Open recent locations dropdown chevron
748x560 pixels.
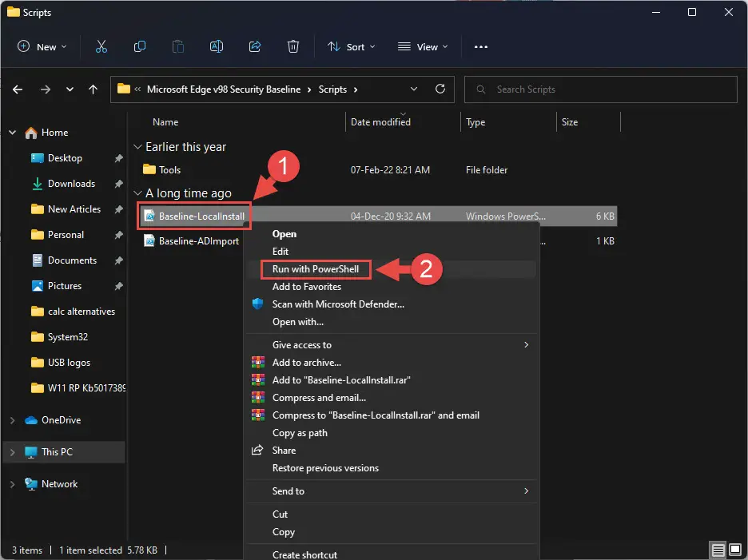click(x=70, y=89)
